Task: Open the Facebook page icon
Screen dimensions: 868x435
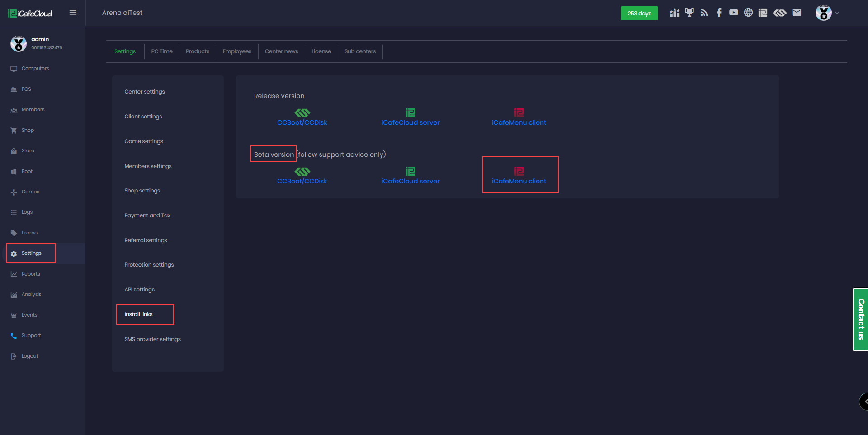Action: click(719, 13)
